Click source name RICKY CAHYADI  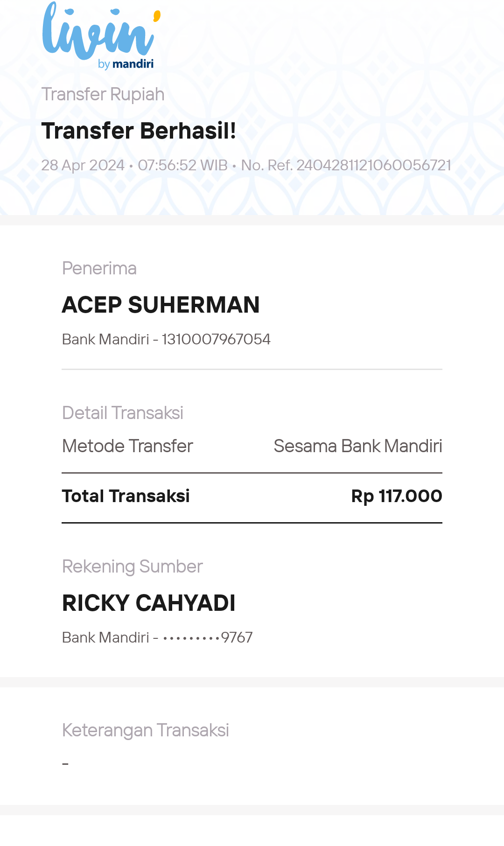click(149, 603)
